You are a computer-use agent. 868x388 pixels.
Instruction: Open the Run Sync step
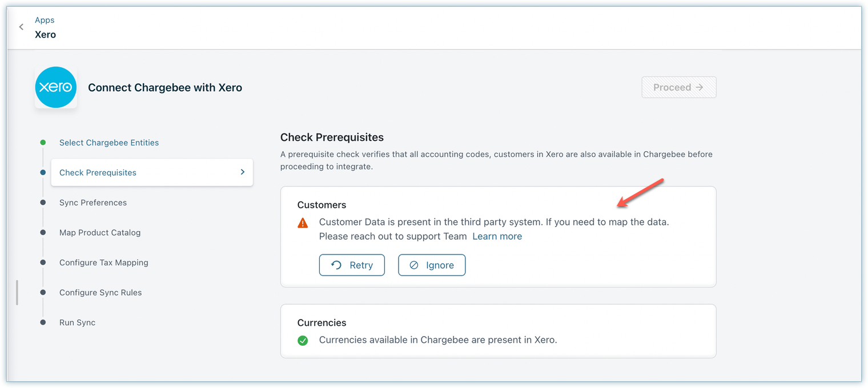pos(77,322)
